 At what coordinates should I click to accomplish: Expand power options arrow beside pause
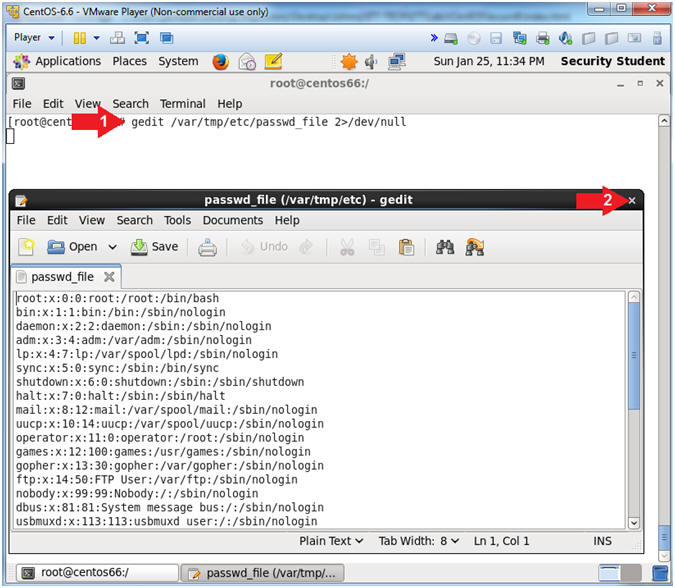96,38
